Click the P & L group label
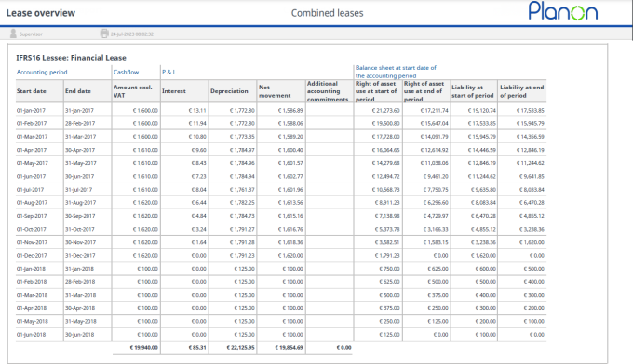Screen dimensions: 633x364 tap(168, 72)
